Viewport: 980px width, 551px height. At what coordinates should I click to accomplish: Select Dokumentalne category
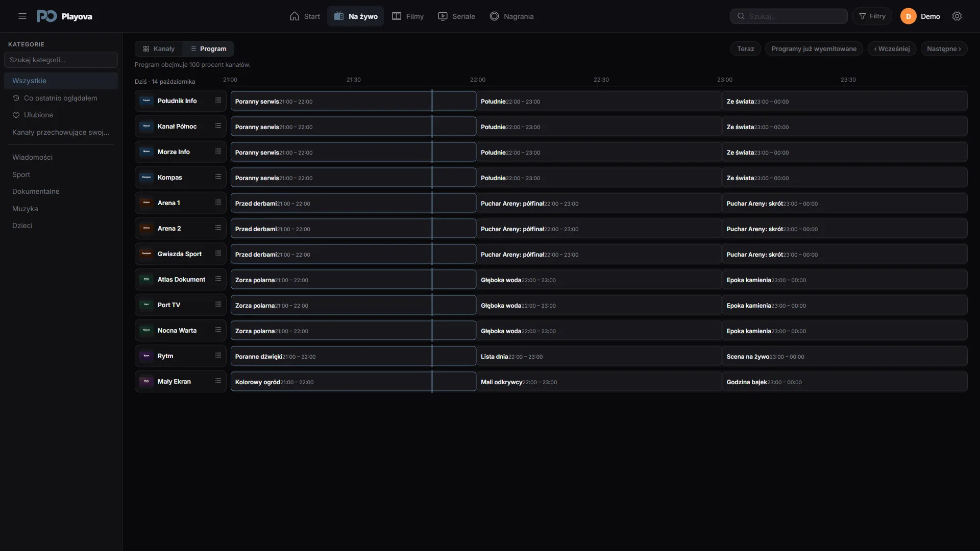point(61,191)
